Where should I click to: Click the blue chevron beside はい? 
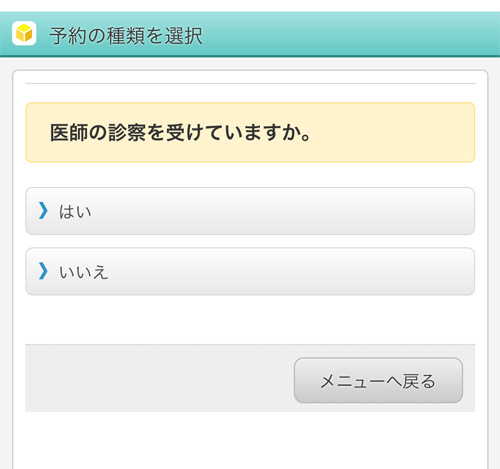click(43, 211)
